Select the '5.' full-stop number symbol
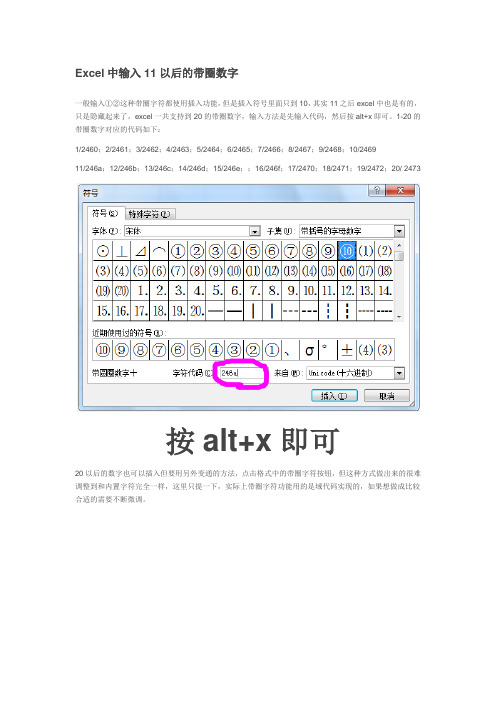496x702 pixels. tap(216, 291)
